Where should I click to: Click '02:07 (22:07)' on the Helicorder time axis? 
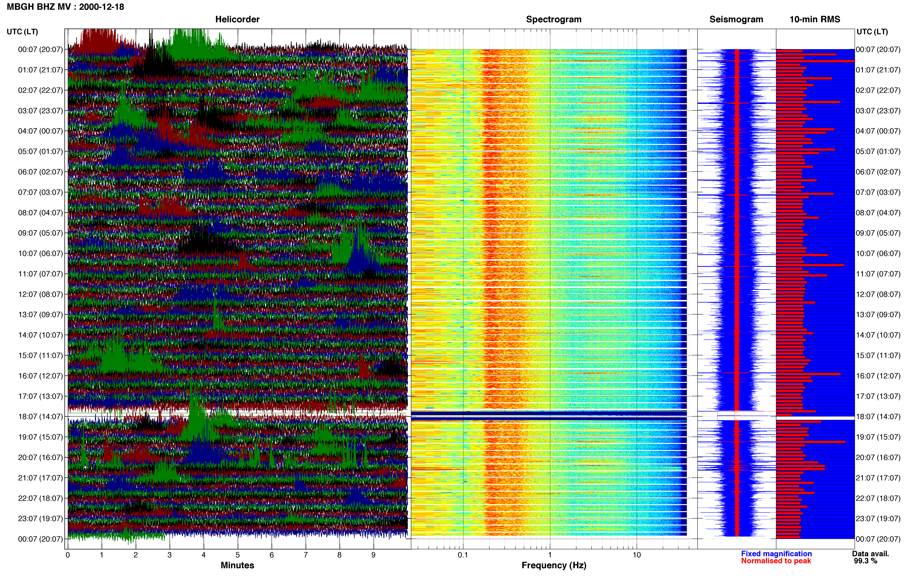coord(41,90)
